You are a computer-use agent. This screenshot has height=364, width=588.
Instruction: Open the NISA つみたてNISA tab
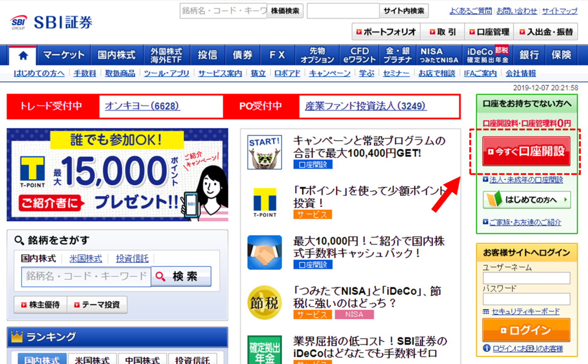coord(439,55)
